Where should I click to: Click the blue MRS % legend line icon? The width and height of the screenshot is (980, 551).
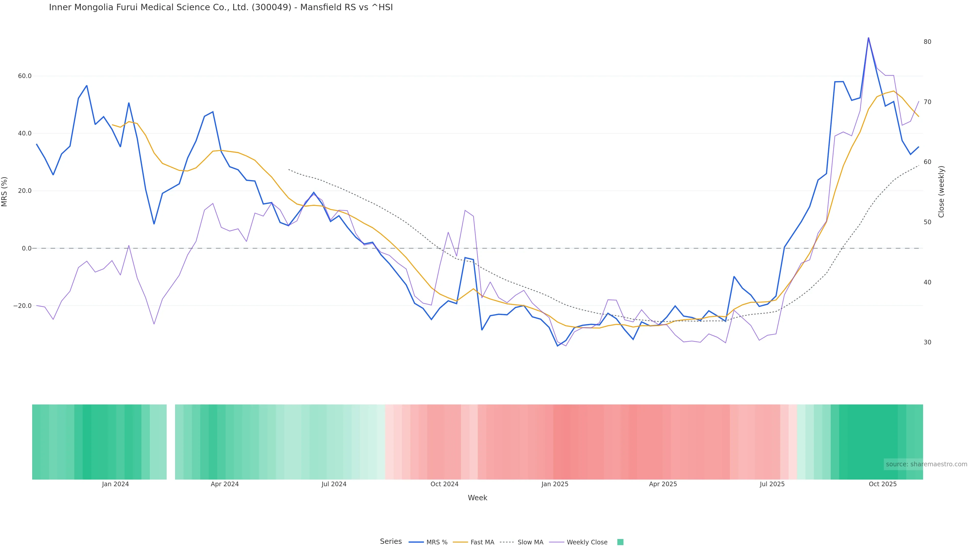click(416, 542)
